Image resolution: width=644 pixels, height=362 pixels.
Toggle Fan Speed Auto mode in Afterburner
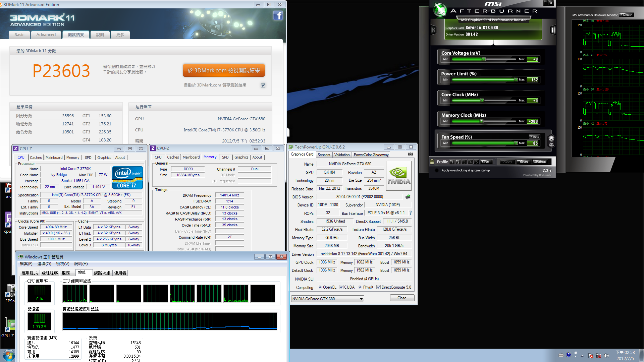click(535, 136)
